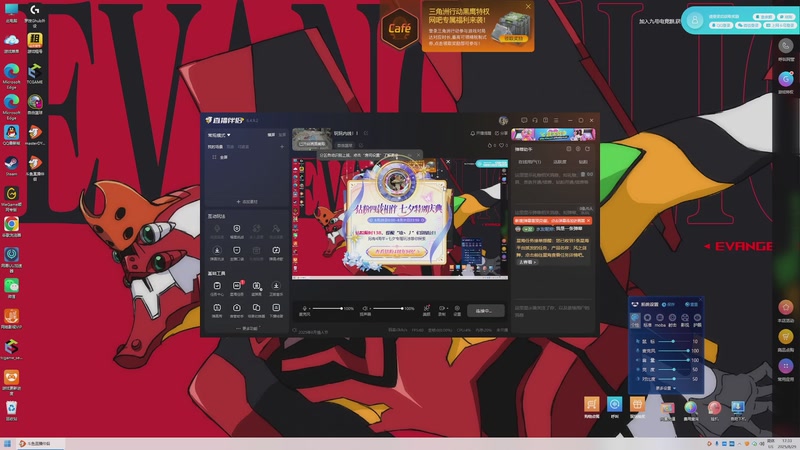Click the companion app taskbar button
The width and height of the screenshot is (800, 450).
point(40,444)
